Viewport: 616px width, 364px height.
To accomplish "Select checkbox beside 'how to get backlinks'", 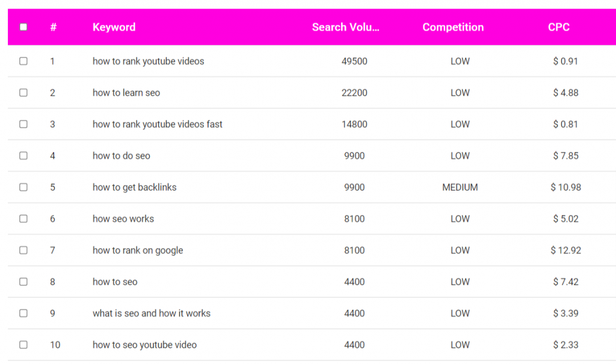I will point(23,187).
